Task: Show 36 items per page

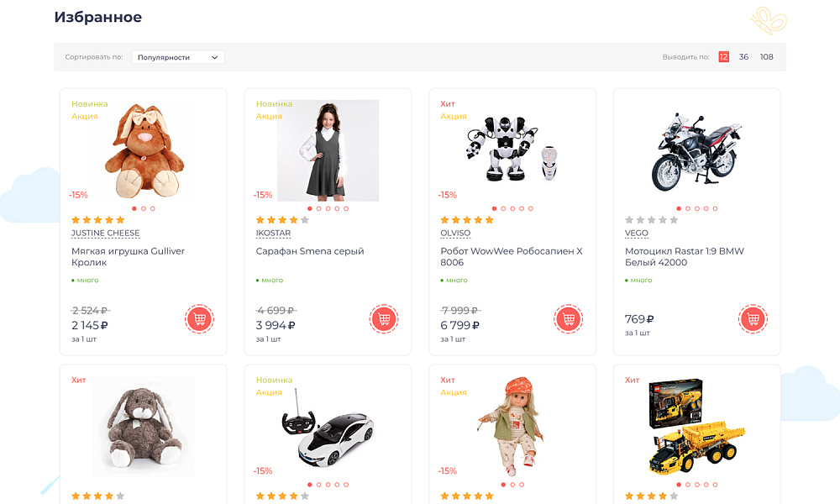Action: [743, 57]
